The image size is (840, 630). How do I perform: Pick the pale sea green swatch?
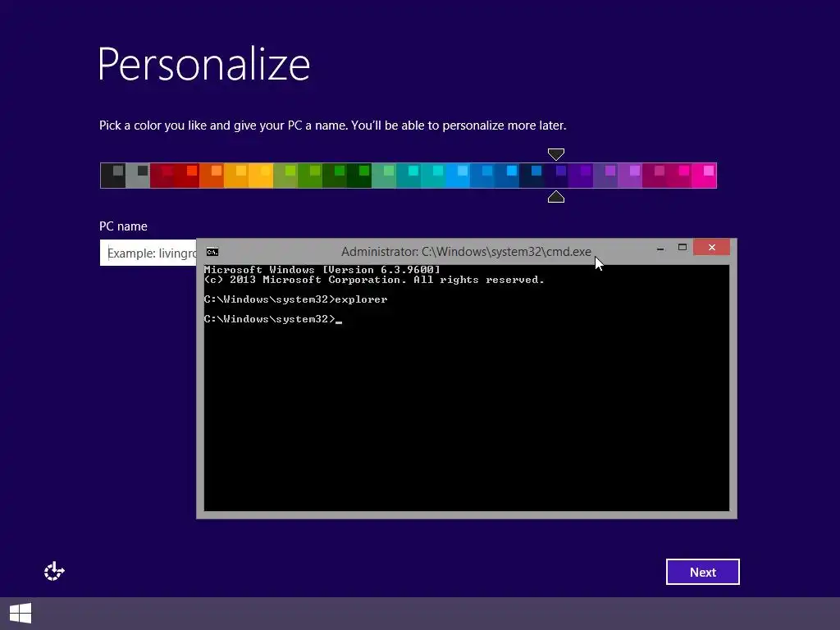coord(384,176)
